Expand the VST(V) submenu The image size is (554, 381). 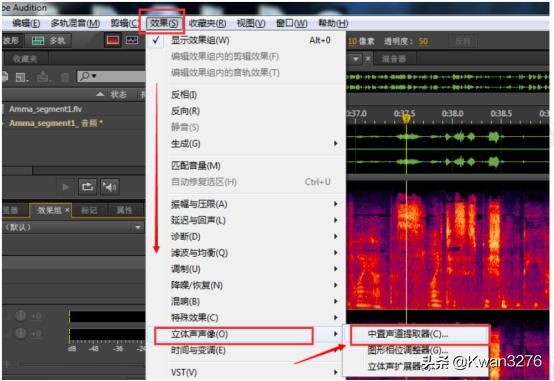[x=246, y=372]
